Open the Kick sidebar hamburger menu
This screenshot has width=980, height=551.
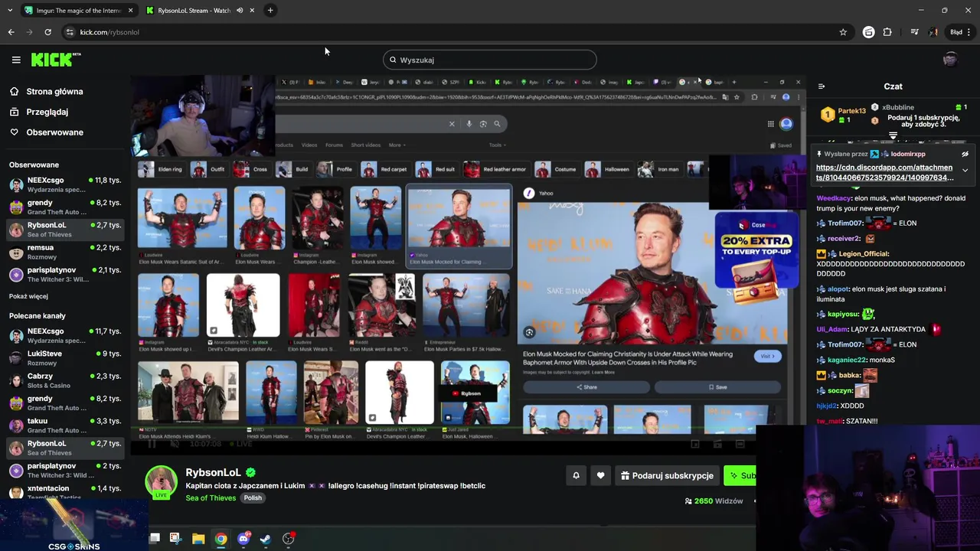pyautogui.click(x=16, y=60)
